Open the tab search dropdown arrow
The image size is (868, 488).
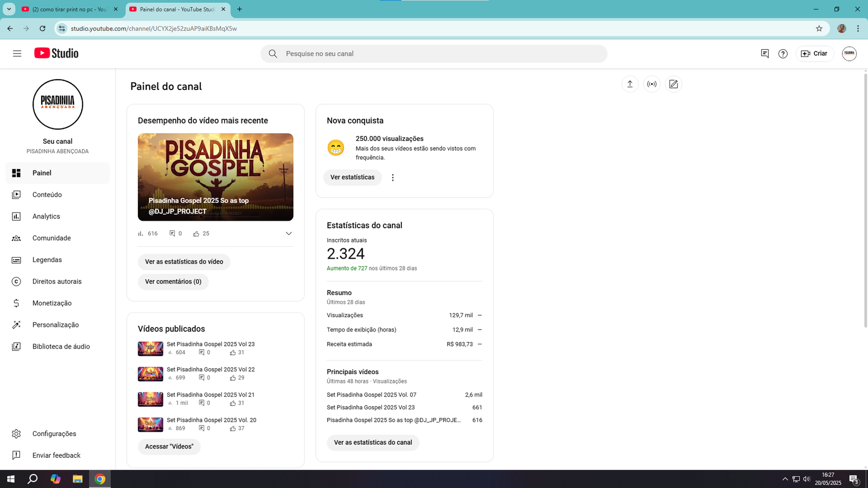pyautogui.click(x=9, y=9)
